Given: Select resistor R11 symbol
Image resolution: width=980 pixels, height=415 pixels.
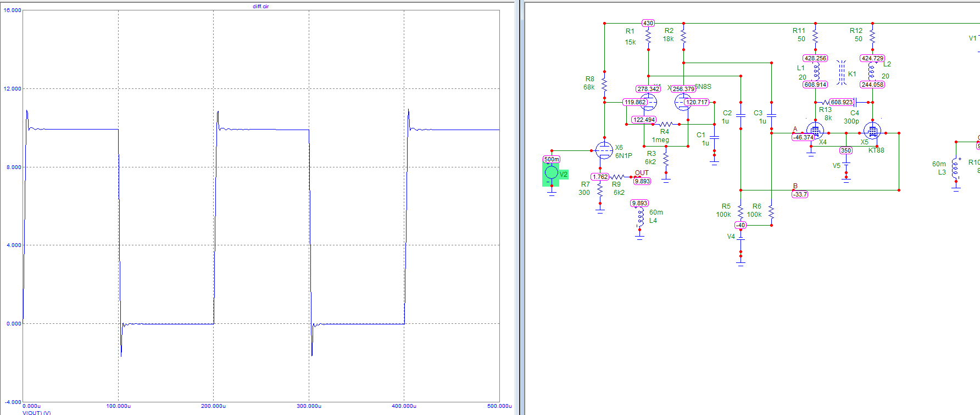Looking at the screenshot, I should coord(815,36).
